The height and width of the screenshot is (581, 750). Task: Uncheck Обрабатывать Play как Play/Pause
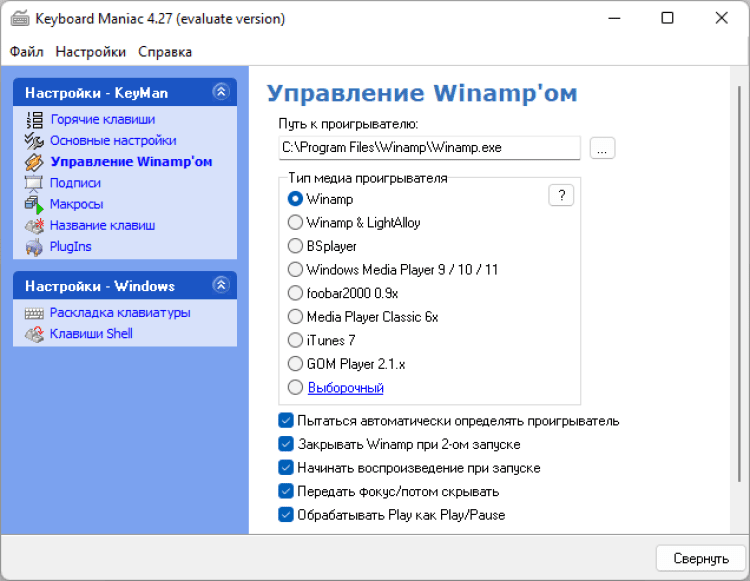pos(286,515)
